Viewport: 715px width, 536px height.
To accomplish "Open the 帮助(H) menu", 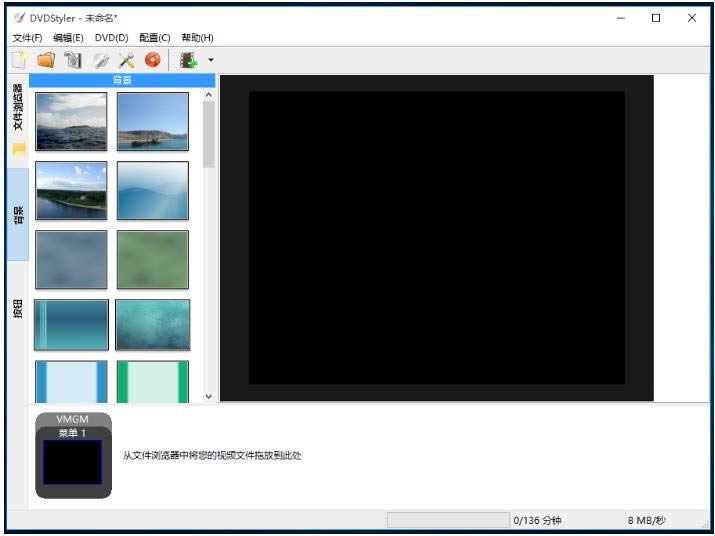I will click(x=197, y=38).
